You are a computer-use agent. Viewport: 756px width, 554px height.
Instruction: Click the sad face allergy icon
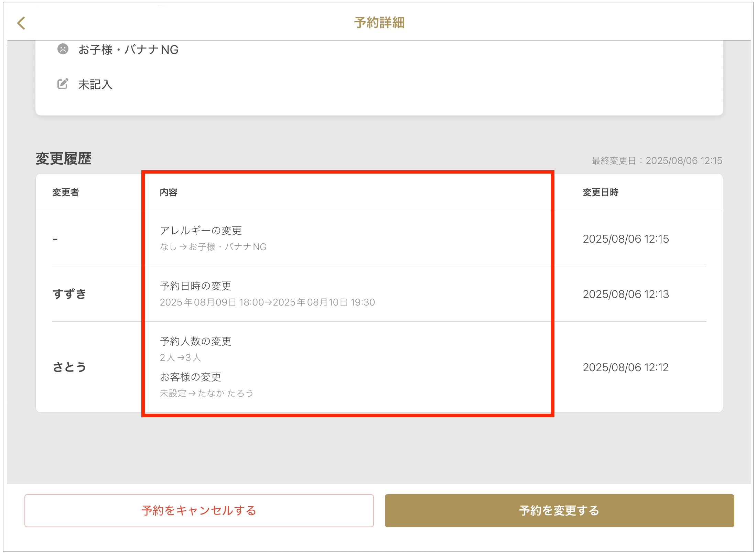tap(63, 49)
